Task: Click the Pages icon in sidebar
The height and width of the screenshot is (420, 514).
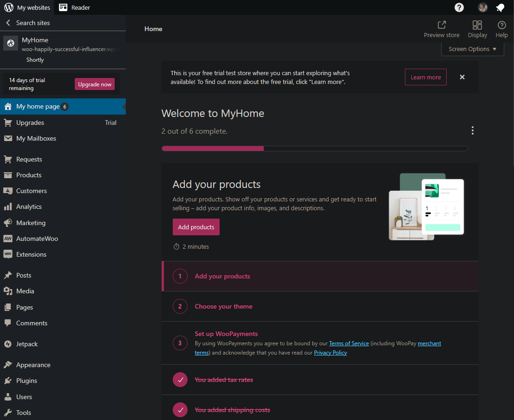Action: [8, 307]
